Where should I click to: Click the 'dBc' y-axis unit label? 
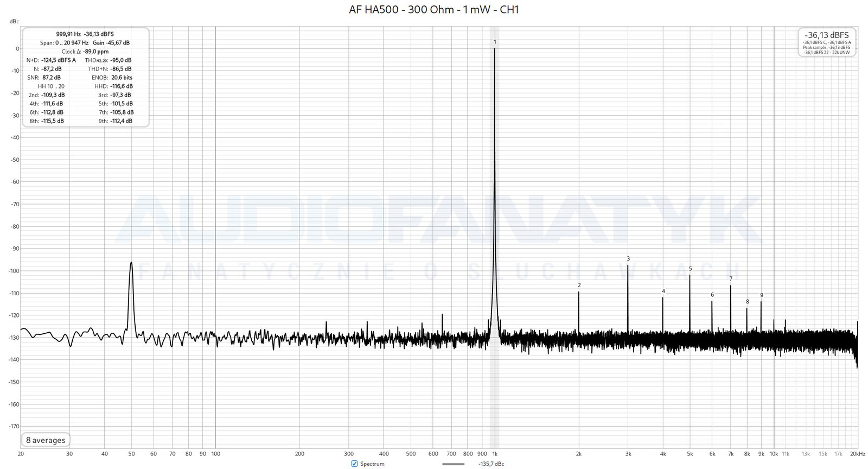(14, 22)
